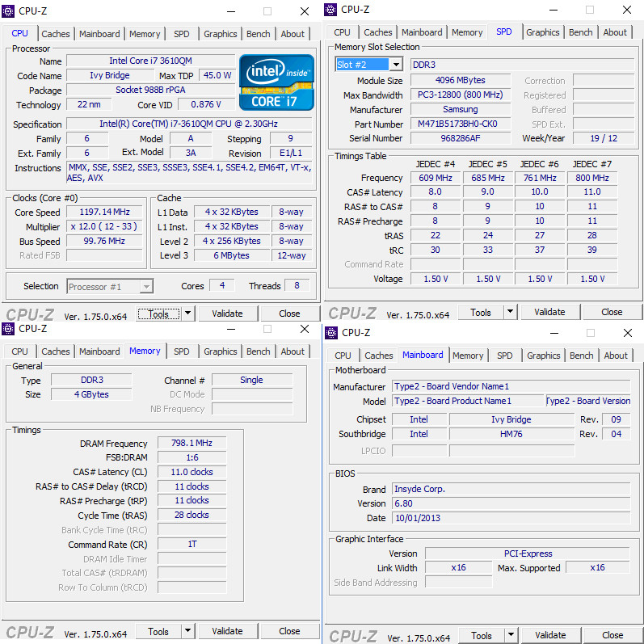The width and height of the screenshot is (644, 644).
Task: Select Memory tab in SPD window
Action: tap(467, 32)
